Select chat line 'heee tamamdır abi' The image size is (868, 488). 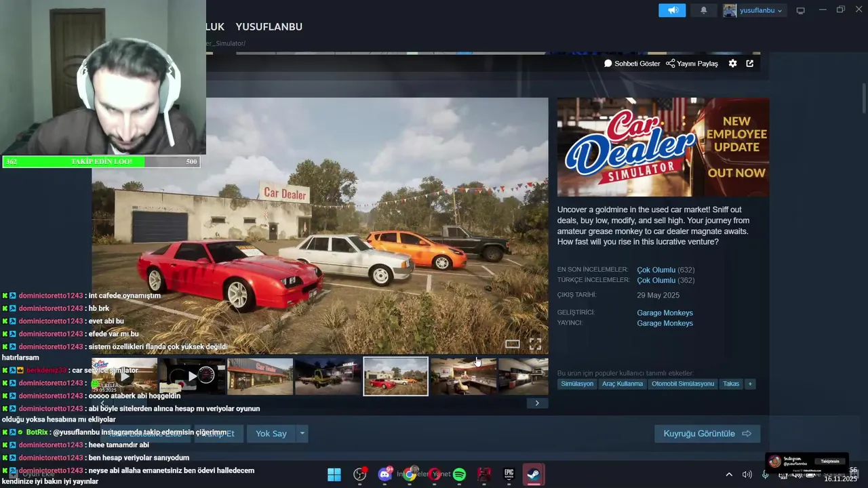click(119, 445)
